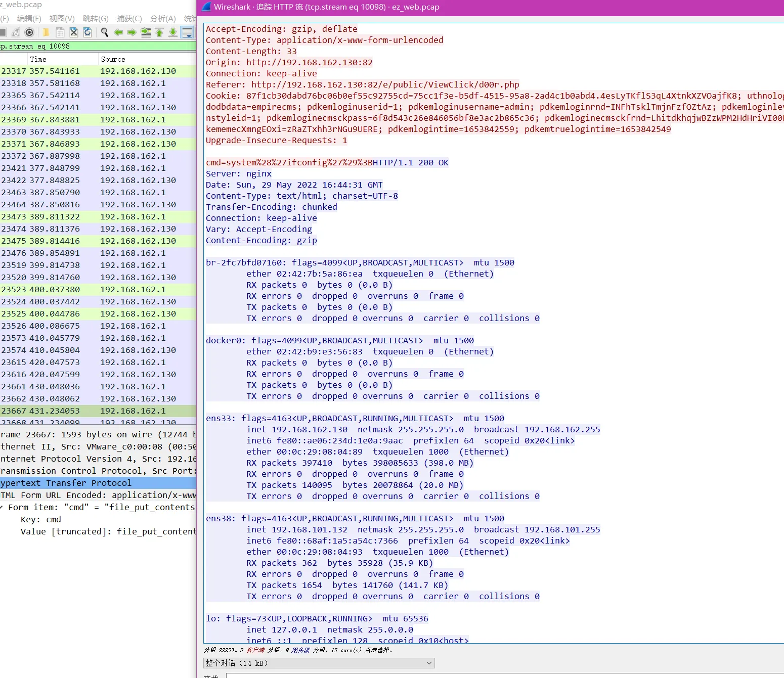Go back with the green left arrow
Viewport: 784px width, 678px height.
pos(118,32)
